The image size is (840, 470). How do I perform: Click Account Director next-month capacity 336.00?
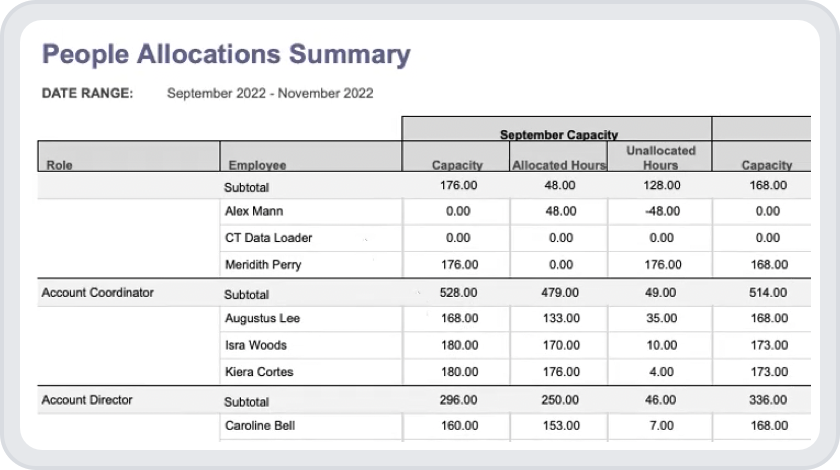point(768,400)
